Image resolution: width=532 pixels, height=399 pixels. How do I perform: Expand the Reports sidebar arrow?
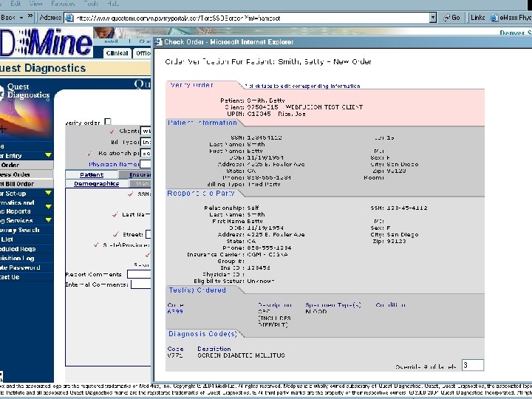[48, 207]
